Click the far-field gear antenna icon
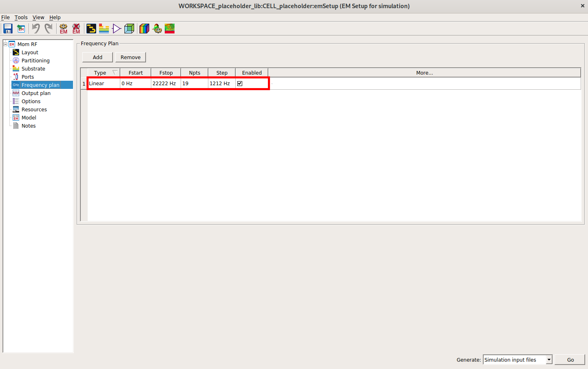This screenshot has height=369, width=588. 157,29
